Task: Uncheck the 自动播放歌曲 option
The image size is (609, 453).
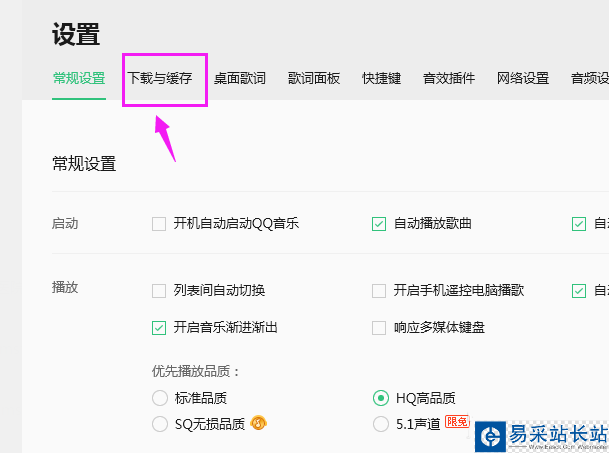Action: click(x=379, y=224)
